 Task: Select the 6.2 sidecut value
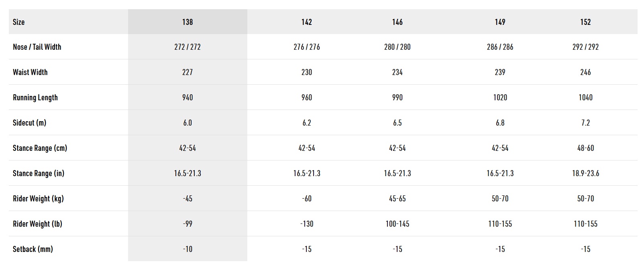pos(306,123)
